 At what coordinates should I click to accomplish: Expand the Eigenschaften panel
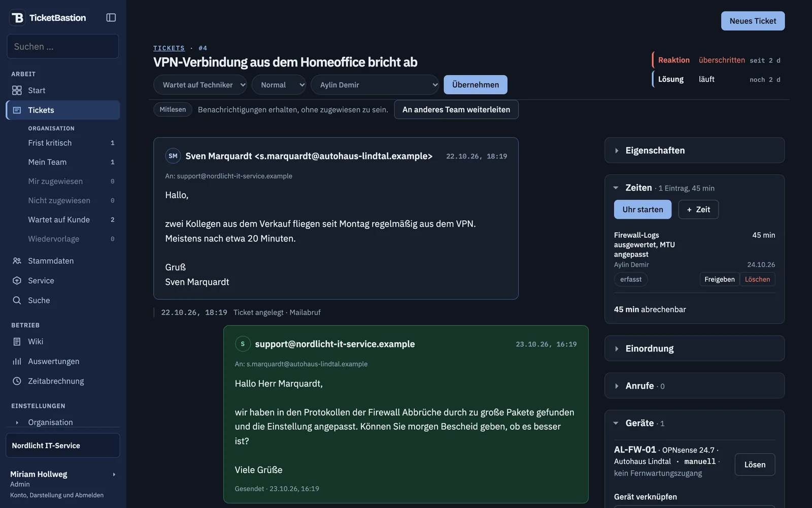pyautogui.click(x=694, y=150)
